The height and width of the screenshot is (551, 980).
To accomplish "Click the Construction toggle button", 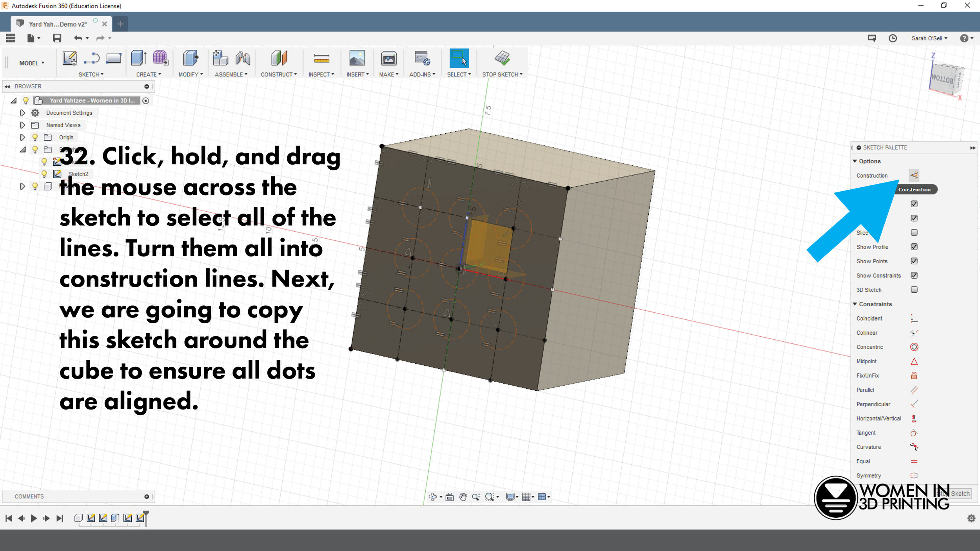I will click(914, 176).
